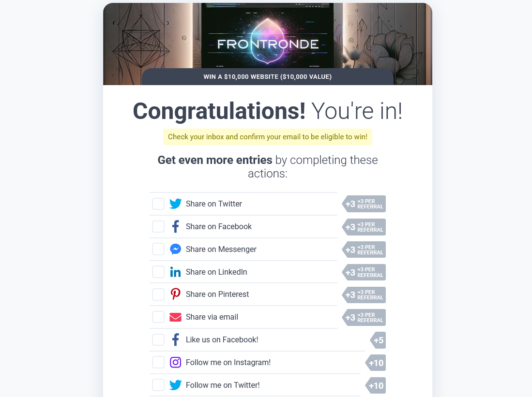
Task: Click the Twitter bird icon beside Share on Twitter
Action: (175, 204)
